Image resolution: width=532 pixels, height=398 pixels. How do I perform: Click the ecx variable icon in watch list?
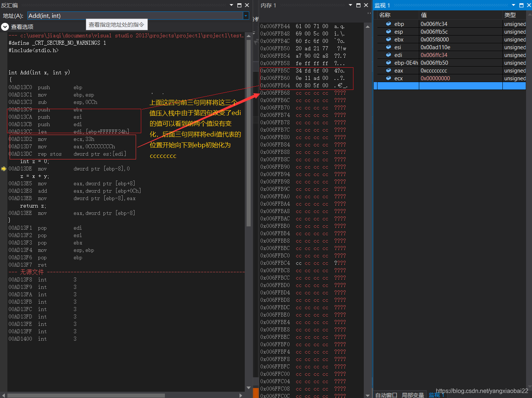click(x=389, y=78)
